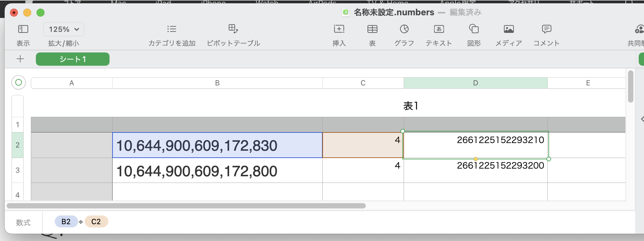Click the ピボットテーブル (Pivot Table) icon

[233, 29]
